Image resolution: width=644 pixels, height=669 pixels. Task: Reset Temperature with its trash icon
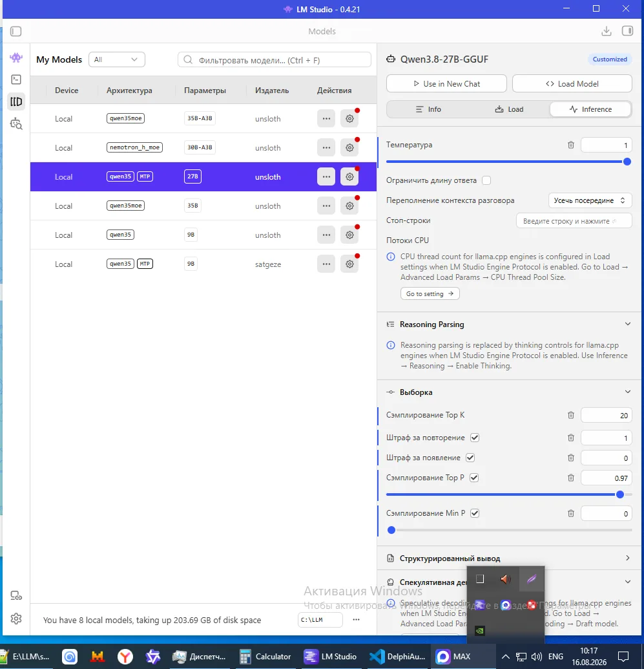coord(570,145)
